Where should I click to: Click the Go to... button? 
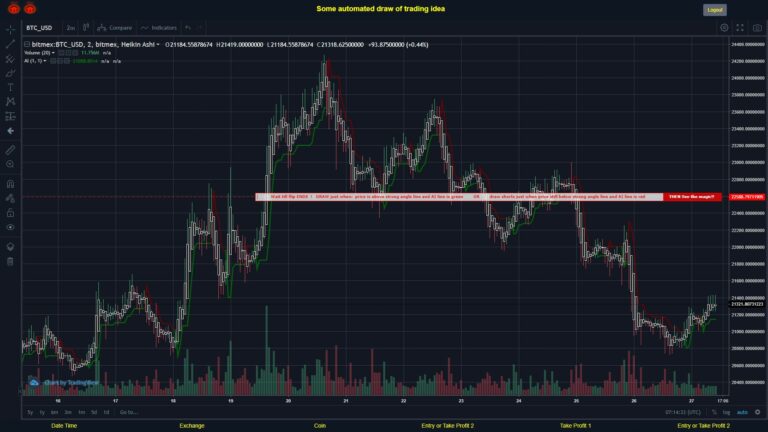[x=128, y=412]
